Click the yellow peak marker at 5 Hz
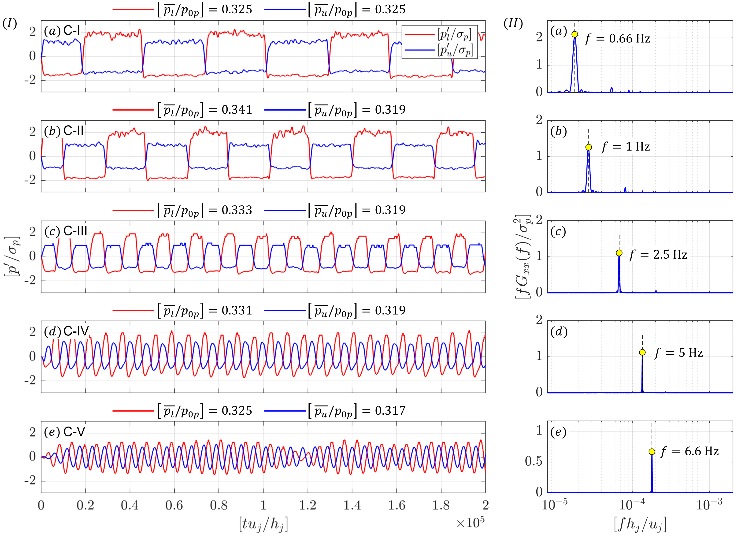756x539 pixels. (x=642, y=352)
